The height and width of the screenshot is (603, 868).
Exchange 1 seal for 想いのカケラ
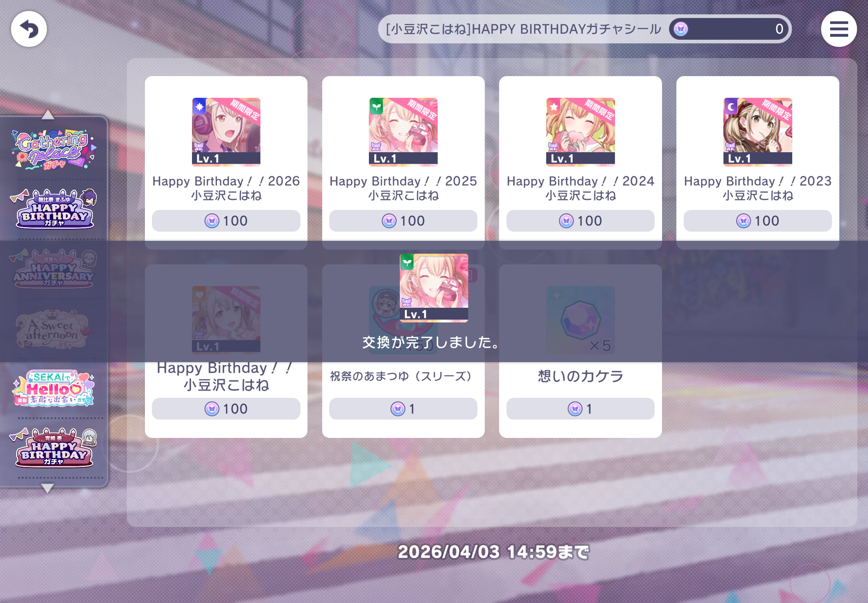[x=580, y=408]
